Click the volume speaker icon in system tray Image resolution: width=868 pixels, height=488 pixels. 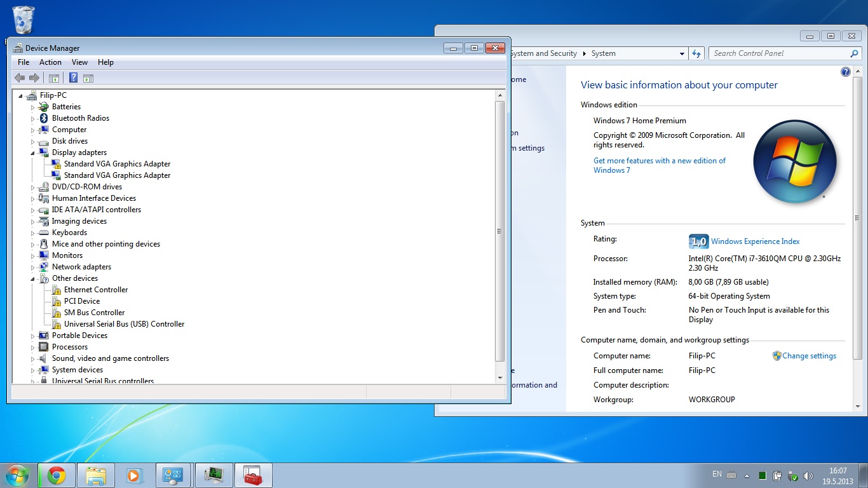click(x=808, y=475)
